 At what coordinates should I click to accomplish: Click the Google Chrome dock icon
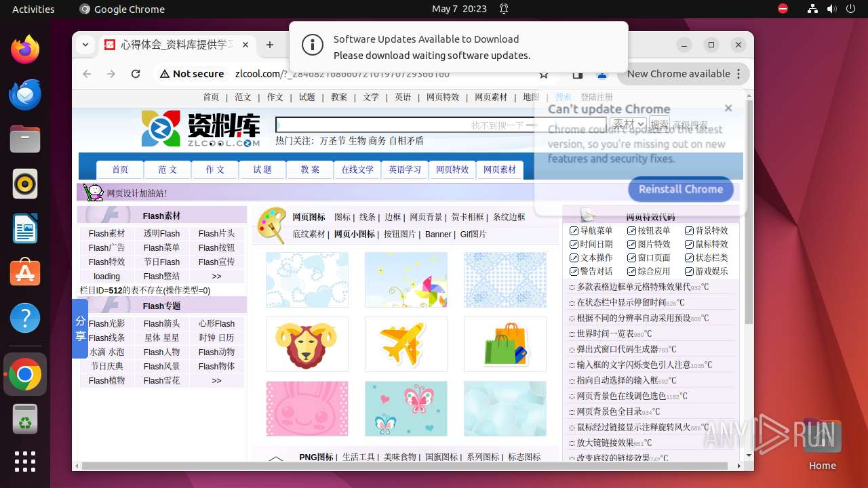point(25,374)
